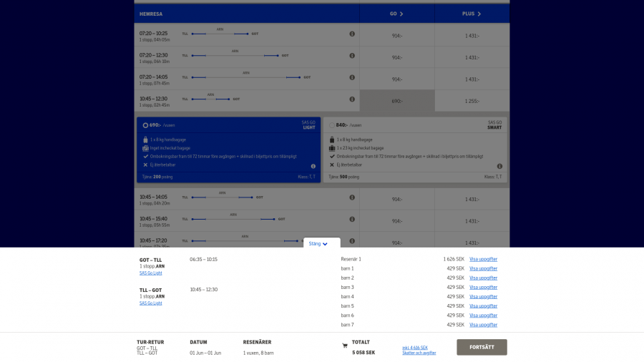The image size is (644, 362).
Task: Show details icon for 10:45–12:30 flight
Action: (352, 100)
